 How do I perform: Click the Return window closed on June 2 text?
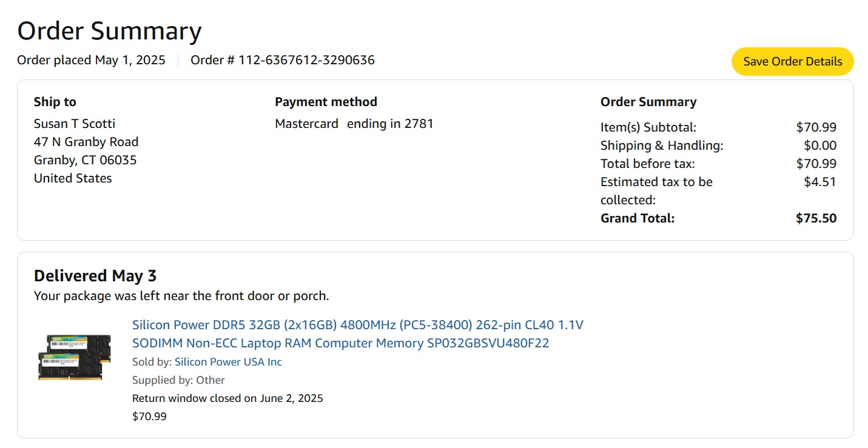(x=227, y=398)
